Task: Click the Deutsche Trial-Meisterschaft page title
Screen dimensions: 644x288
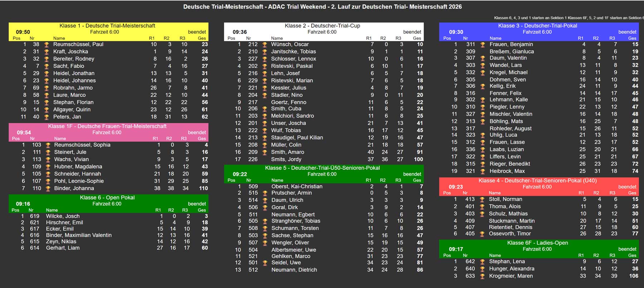Action: [x=322, y=7]
